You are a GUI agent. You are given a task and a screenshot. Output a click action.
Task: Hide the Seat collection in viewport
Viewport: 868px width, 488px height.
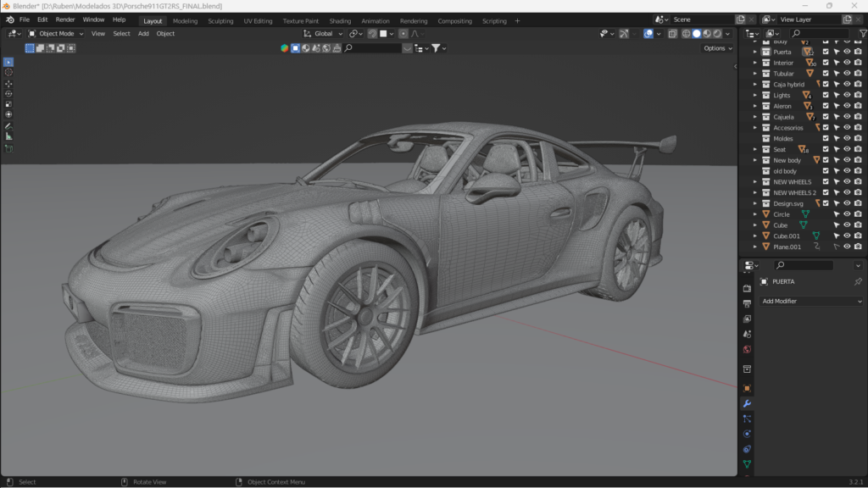pyautogui.click(x=847, y=149)
